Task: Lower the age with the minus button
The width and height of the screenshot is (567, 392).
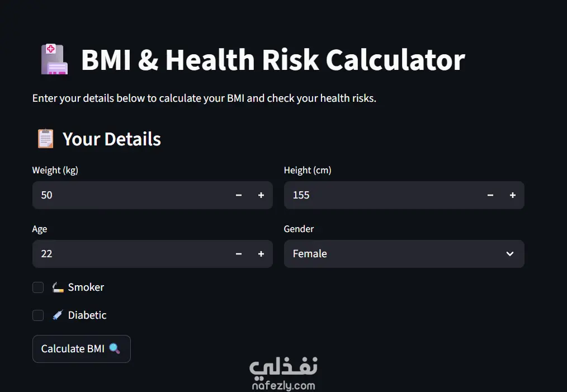Action: pyautogui.click(x=239, y=254)
